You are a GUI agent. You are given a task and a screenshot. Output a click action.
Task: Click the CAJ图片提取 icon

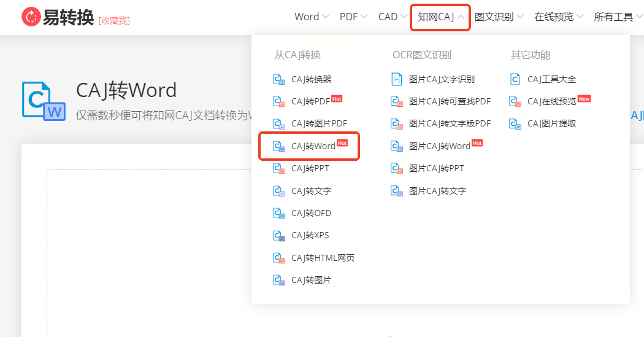(x=515, y=124)
